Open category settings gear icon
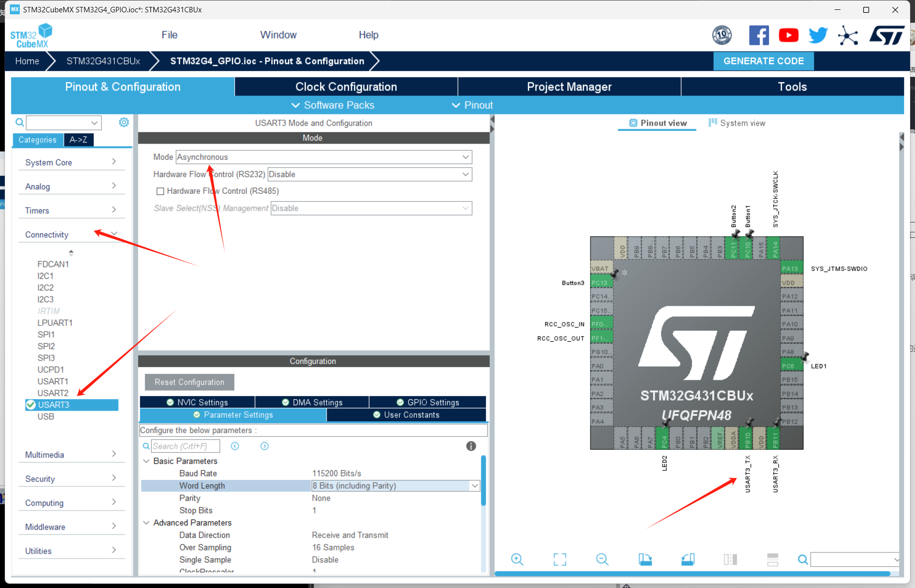Screen dimensions: 915x588 point(124,122)
